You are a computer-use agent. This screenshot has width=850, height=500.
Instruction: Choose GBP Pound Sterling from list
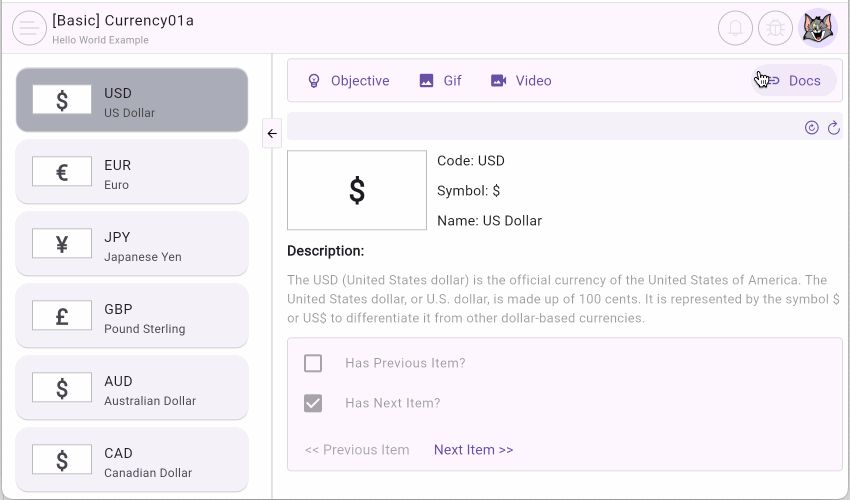pyautogui.click(x=131, y=316)
